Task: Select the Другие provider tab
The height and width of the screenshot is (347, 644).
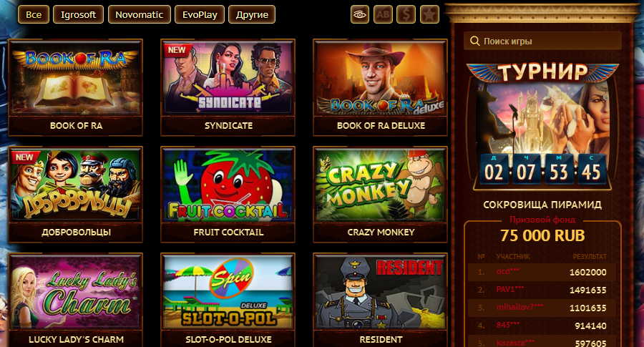Action: pyautogui.click(x=252, y=15)
